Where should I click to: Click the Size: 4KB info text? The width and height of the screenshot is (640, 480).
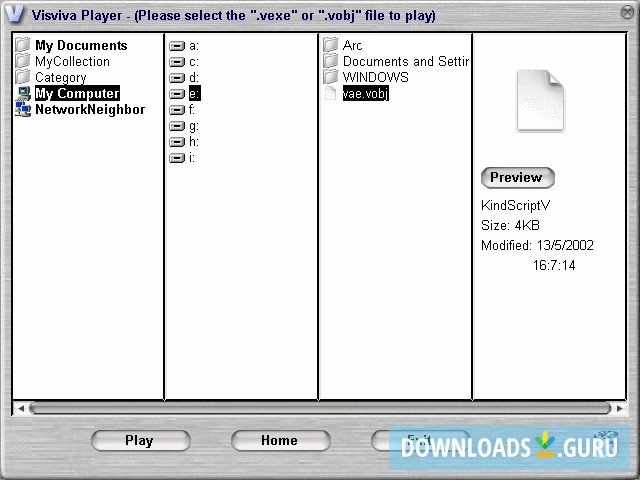pyautogui.click(x=510, y=225)
